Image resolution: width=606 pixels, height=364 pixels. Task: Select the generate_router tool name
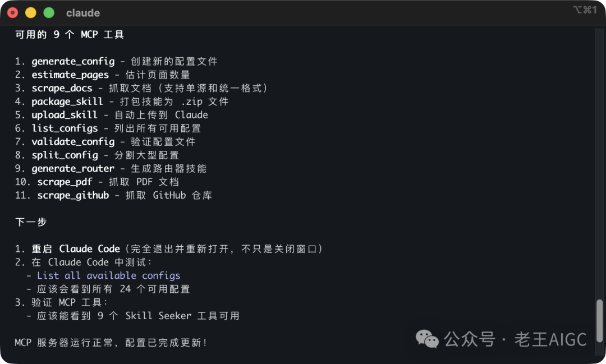click(72, 168)
